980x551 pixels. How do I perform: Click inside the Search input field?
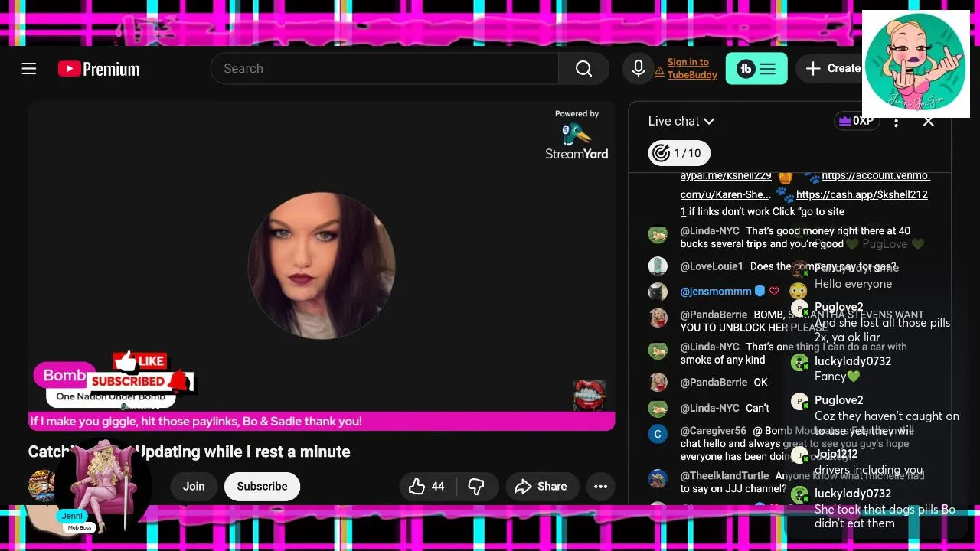point(384,69)
